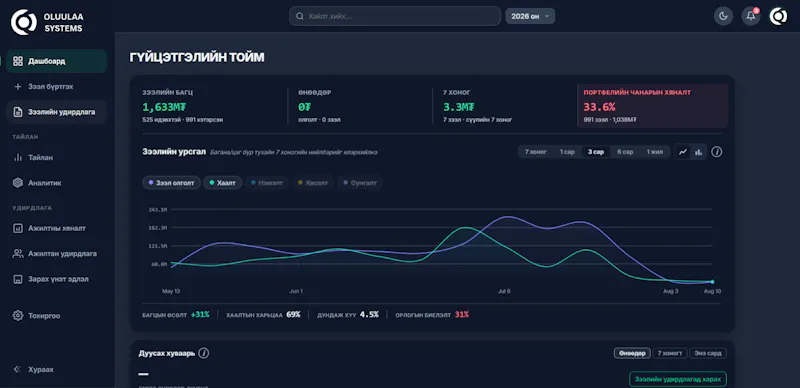Click the Aug 10 end point on chart
Screen dimensions: 800x388
(x=712, y=282)
